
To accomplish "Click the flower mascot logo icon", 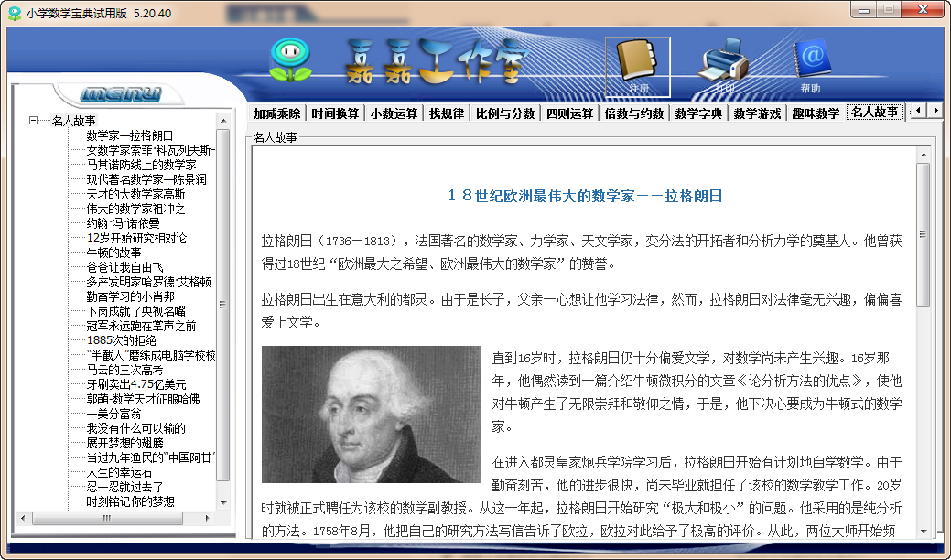I will point(290,60).
